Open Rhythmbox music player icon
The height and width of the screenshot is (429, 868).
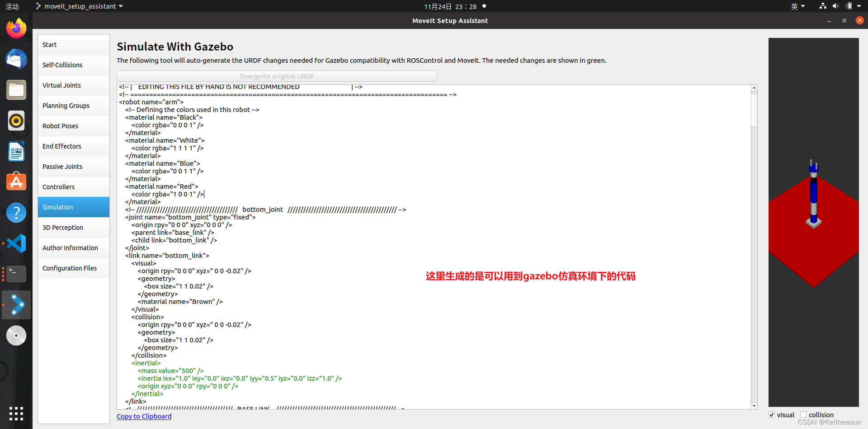click(x=16, y=121)
